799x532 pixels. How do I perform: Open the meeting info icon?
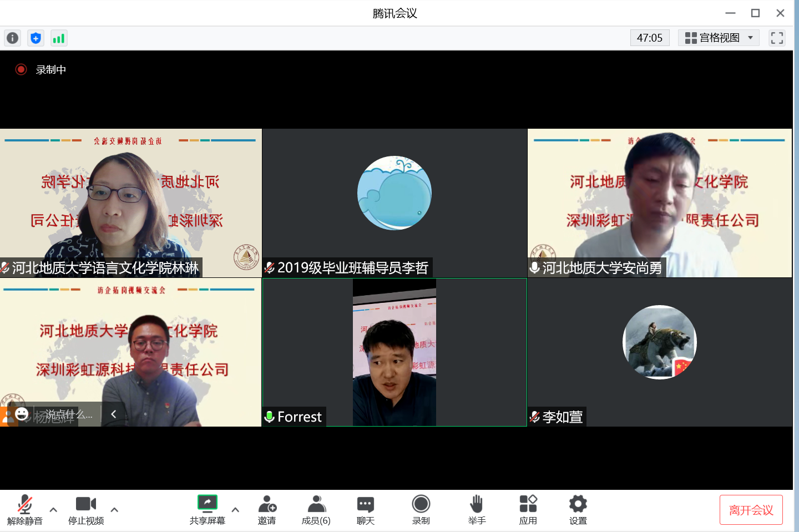(12, 38)
